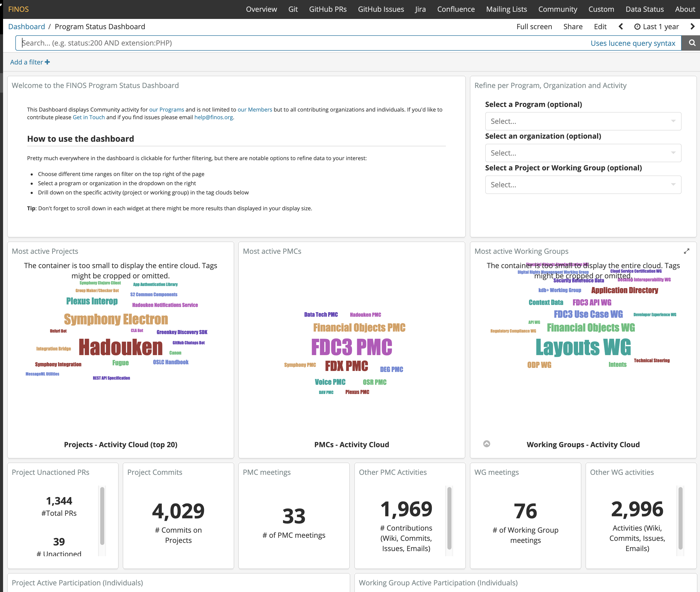Click into the lucene search input field

302,43
